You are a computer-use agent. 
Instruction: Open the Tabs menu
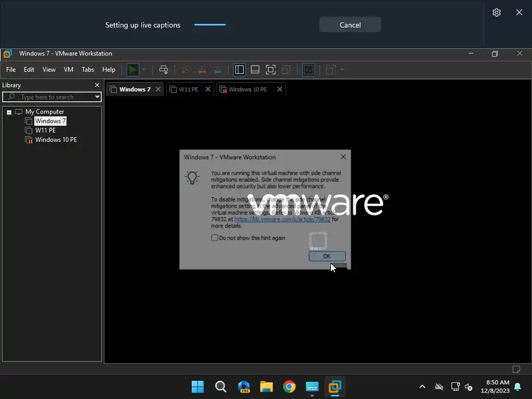pos(87,70)
